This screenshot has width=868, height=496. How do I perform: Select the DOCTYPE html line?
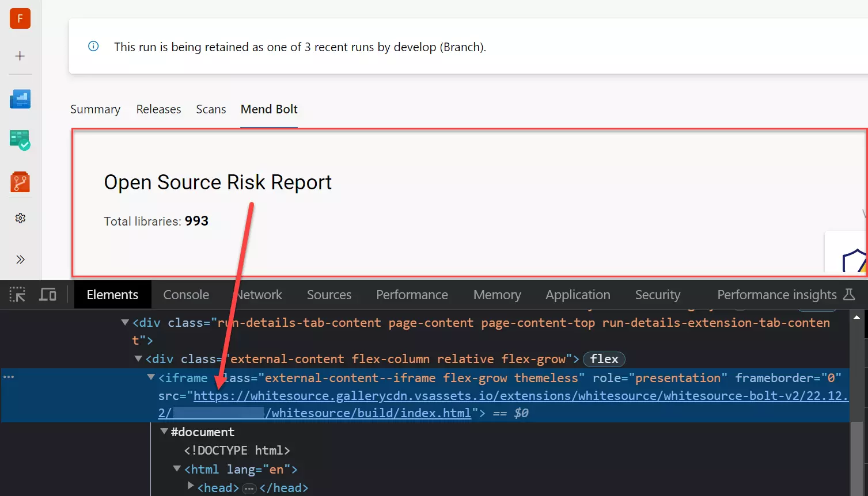[237, 450]
